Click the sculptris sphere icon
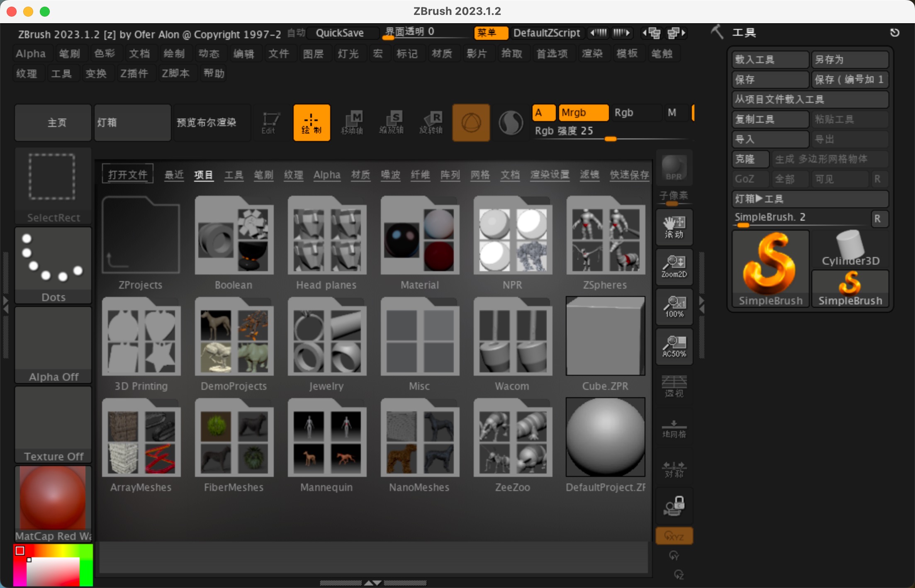915x588 pixels. click(x=511, y=123)
